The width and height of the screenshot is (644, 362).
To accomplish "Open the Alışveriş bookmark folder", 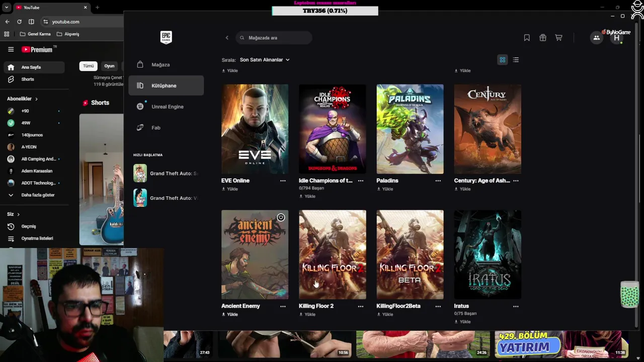I will (68, 34).
